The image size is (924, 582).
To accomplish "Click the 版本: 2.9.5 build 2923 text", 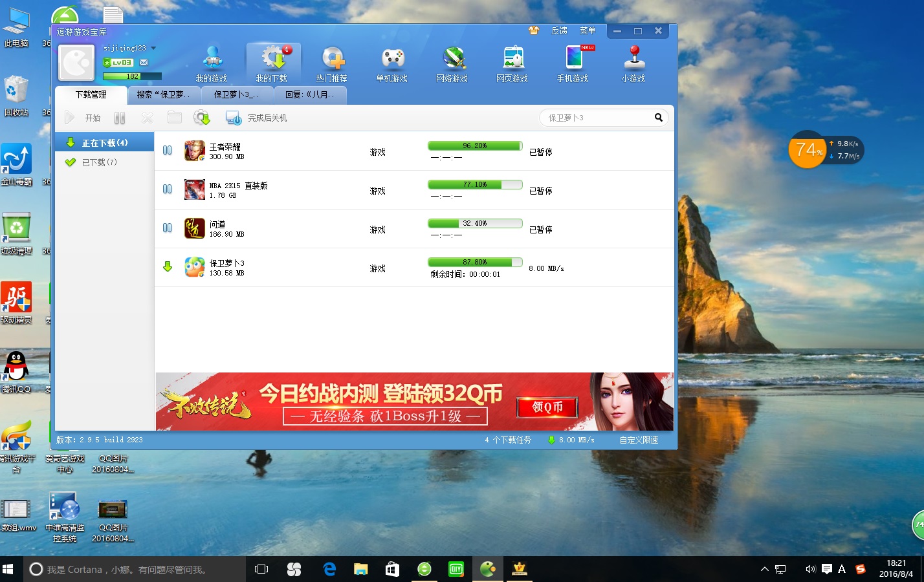I will 100,440.
